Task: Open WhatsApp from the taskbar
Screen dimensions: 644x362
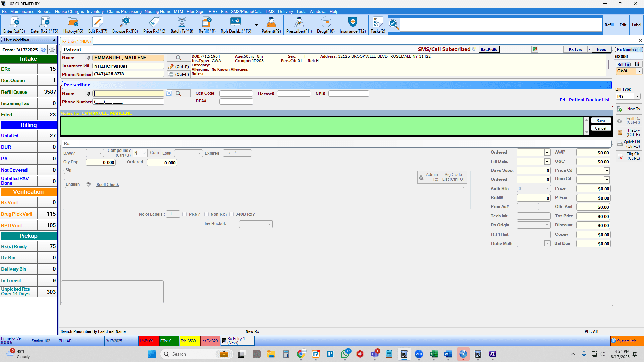Action: [345, 354]
